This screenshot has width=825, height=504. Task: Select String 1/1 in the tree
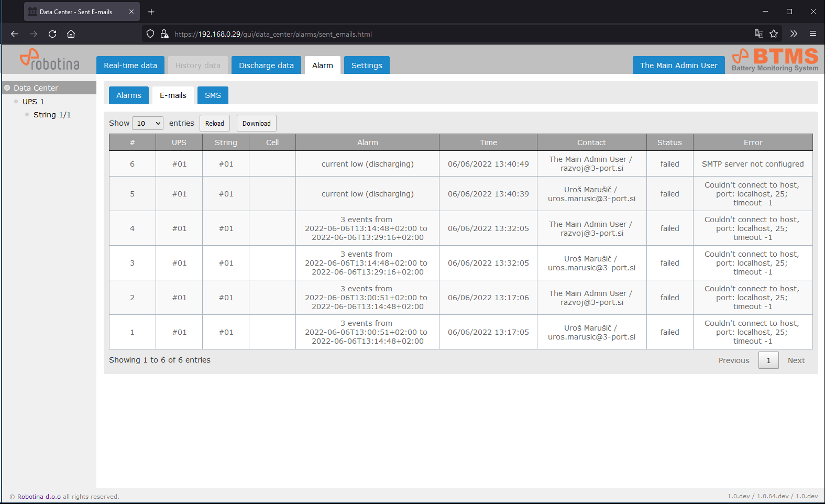coord(52,115)
